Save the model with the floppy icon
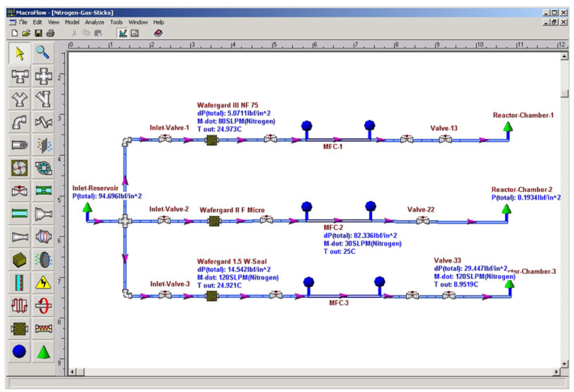This screenshot has height=392, width=574. point(38,33)
